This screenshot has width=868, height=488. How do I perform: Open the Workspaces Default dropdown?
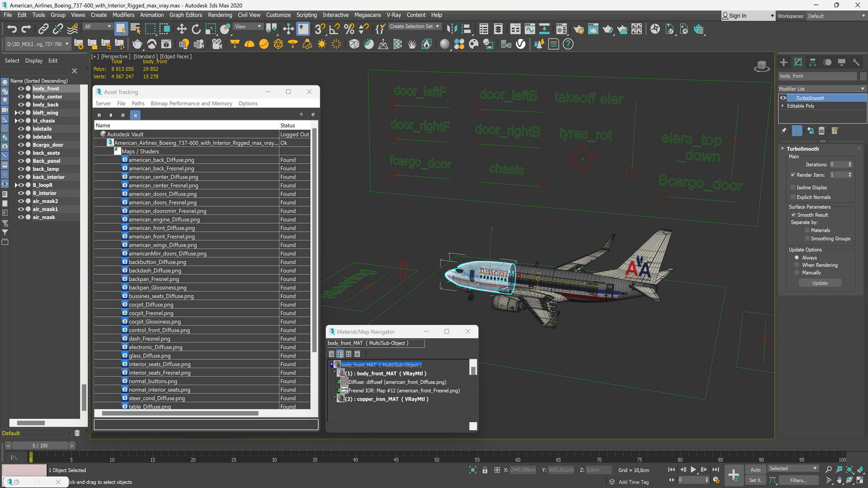click(x=836, y=16)
